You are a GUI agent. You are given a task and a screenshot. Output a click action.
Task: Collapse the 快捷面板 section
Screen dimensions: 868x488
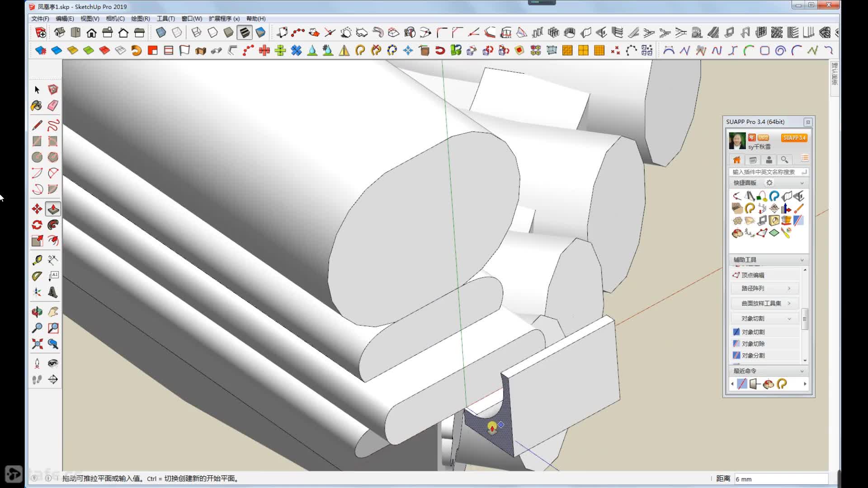click(x=802, y=183)
